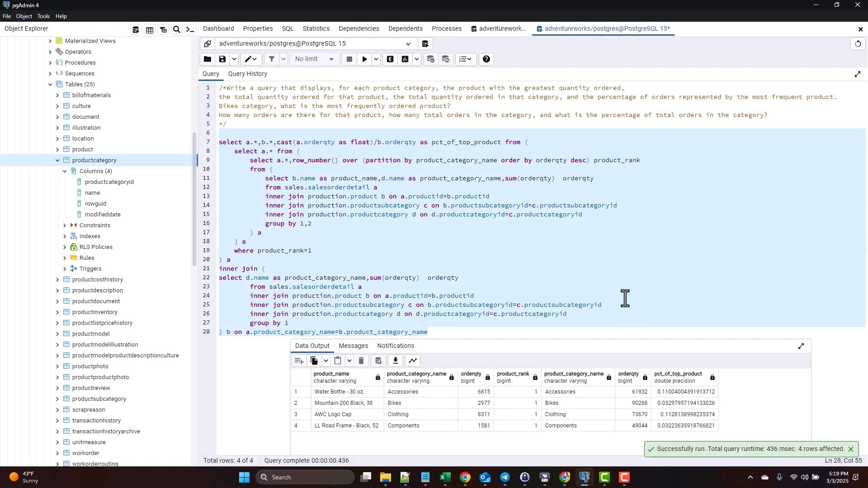Click the Explain Analyze chart button
The image size is (868, 488).
[x=405, y=59]
